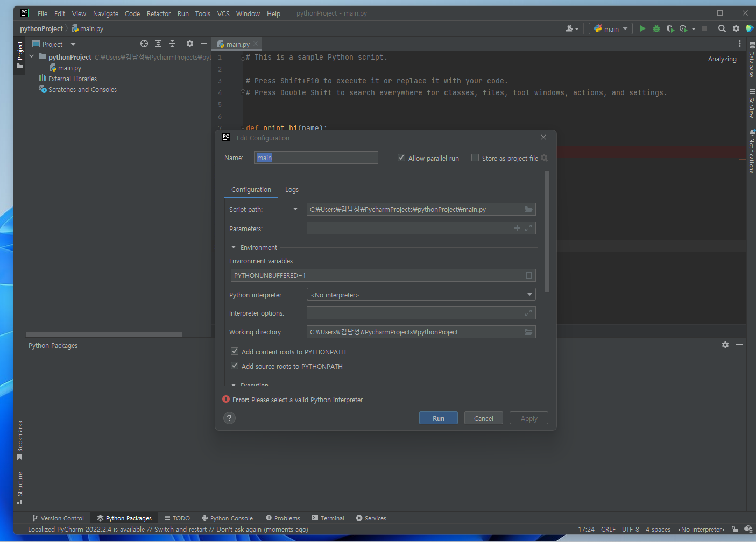The width and height of the screenshot is (756, 542).
Task: Insert macro plus icon in Parameters field
Action: 517,228
